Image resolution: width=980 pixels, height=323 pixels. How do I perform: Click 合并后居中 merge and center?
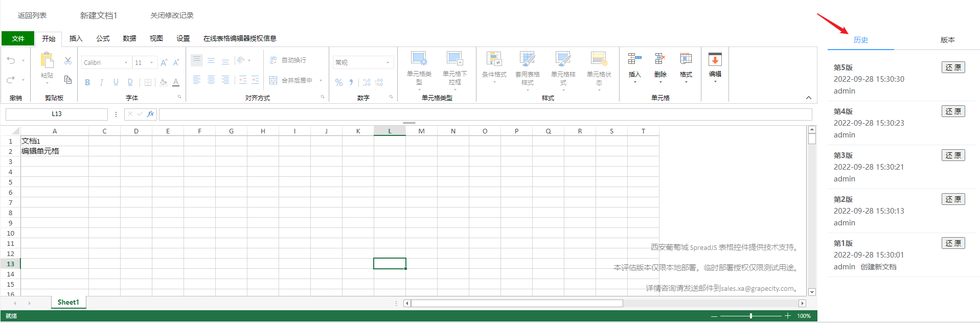click(x=291, y=80)
